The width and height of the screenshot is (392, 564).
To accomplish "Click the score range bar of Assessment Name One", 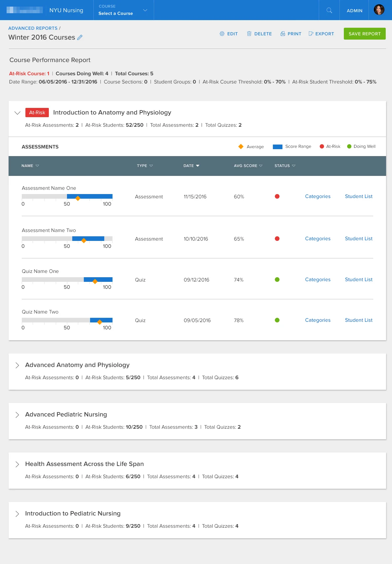I will [x=90, y=196].
